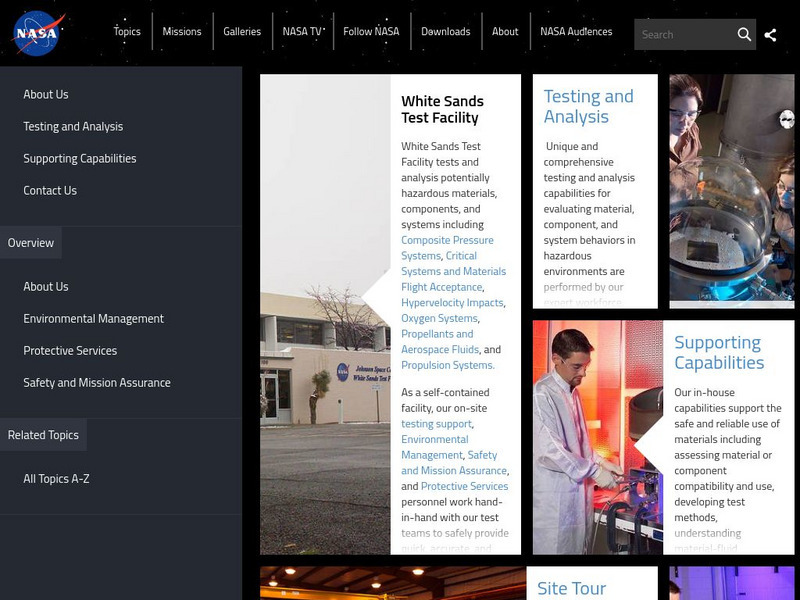Click the share icon near the search bar
This screenshot has width=800, height=600.
pyautogui.click(x=771, y=34)
